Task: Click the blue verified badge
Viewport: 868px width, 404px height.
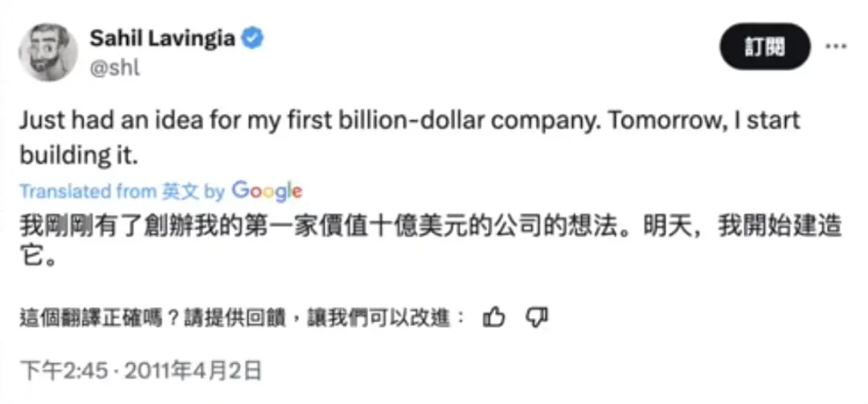Action: (252, 39)
